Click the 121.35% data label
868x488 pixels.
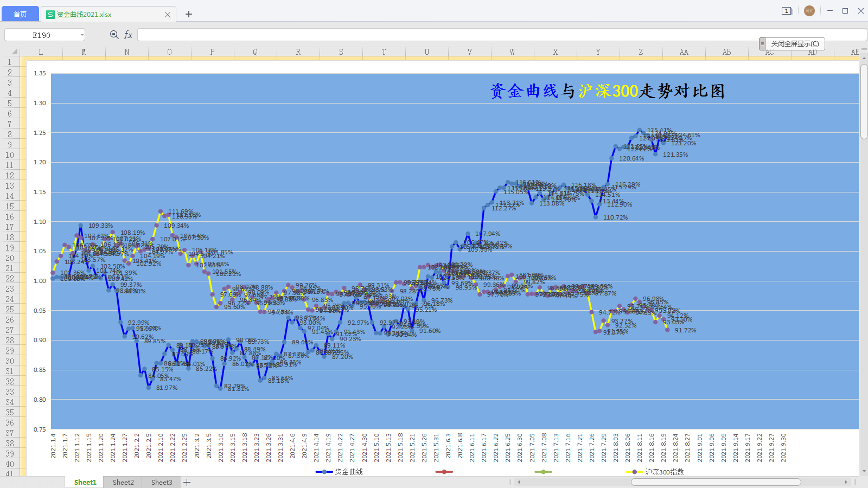tap(675, 155)
